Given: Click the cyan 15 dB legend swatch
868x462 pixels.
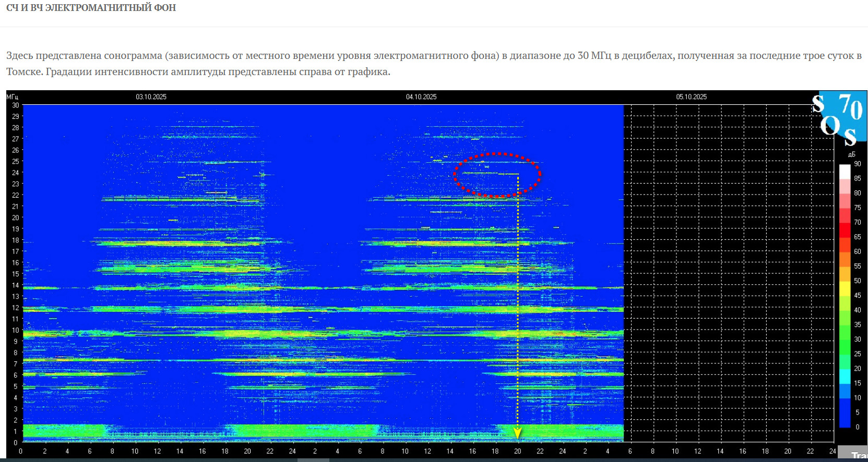Looking at the screenshot, I should (x=845, y=383).
